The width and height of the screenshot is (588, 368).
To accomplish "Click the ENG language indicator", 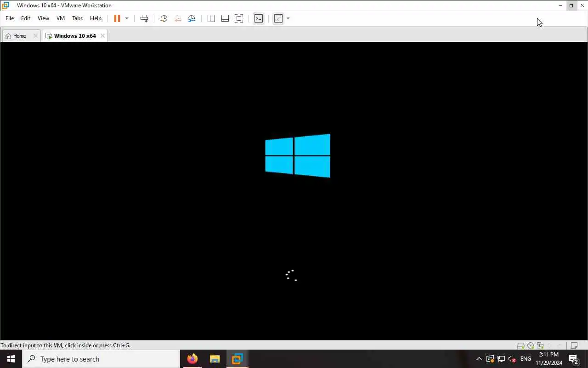I will click(526, 359).
